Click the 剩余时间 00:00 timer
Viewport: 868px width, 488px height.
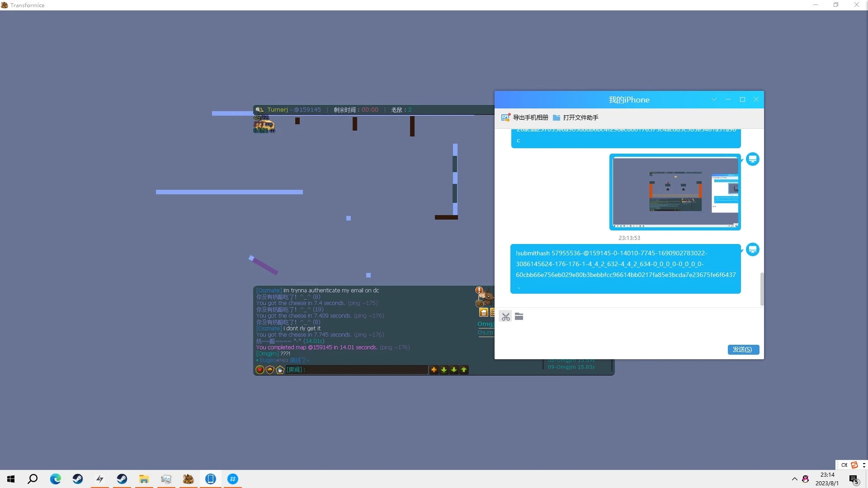(356, 110)
